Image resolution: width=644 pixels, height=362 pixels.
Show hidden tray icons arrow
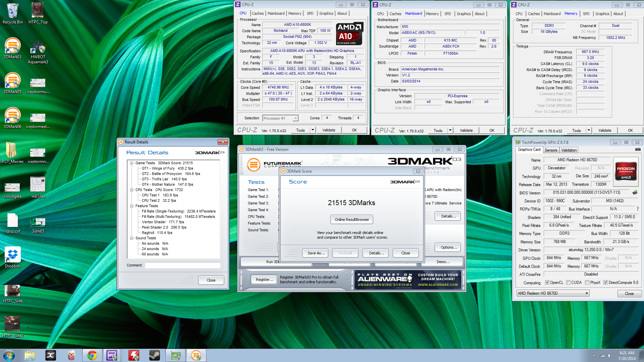tap(594, 356)
